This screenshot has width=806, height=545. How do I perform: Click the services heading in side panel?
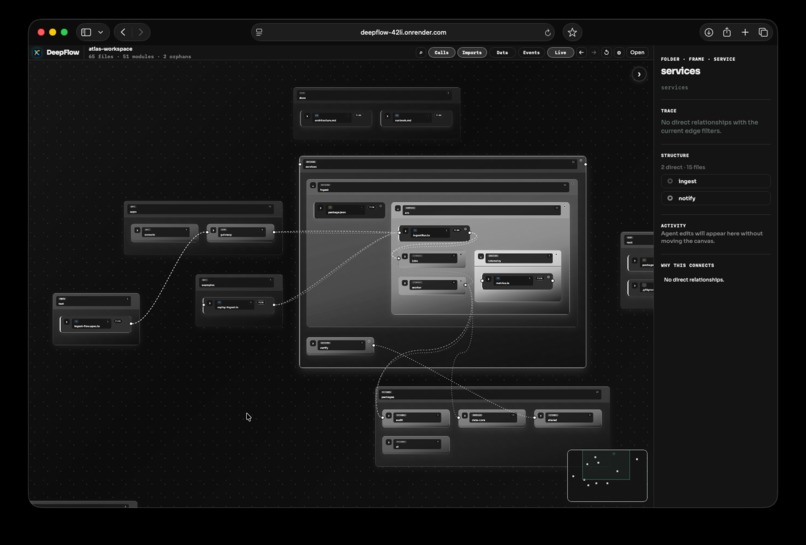click(681, 71)
